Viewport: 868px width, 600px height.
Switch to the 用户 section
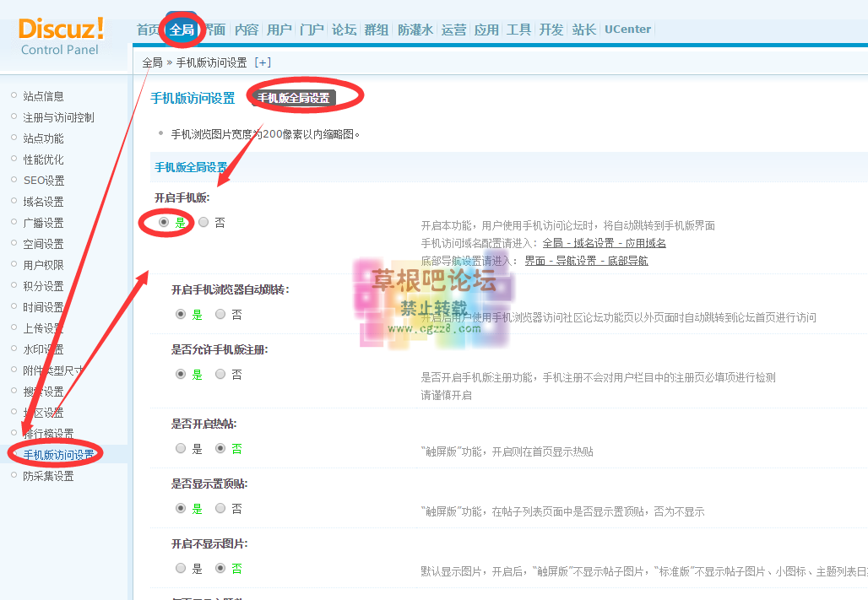279,29
